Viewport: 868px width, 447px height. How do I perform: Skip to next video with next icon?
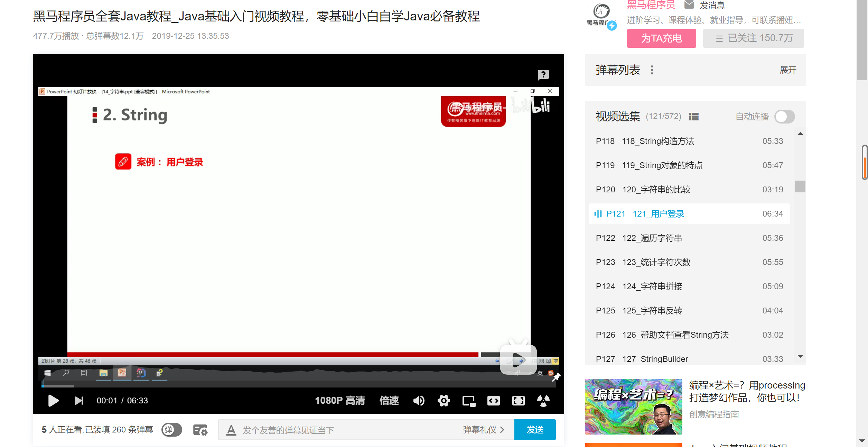click(x=78, y=401)
